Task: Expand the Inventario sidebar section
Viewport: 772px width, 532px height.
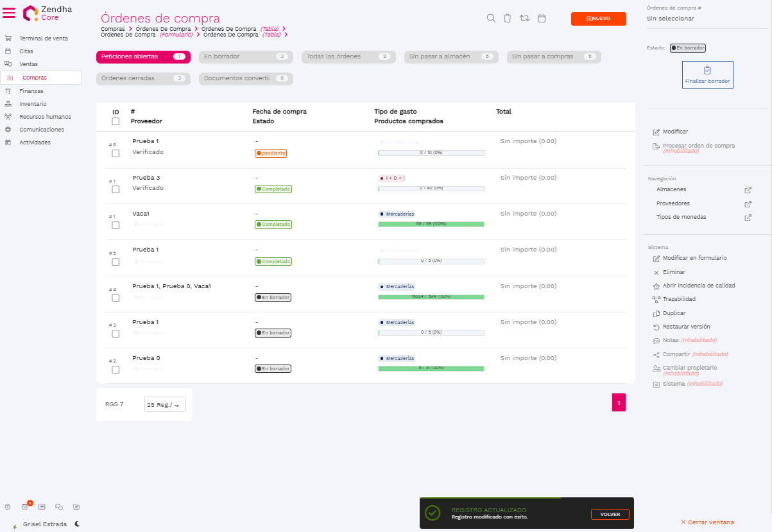Action: (33, 104)
